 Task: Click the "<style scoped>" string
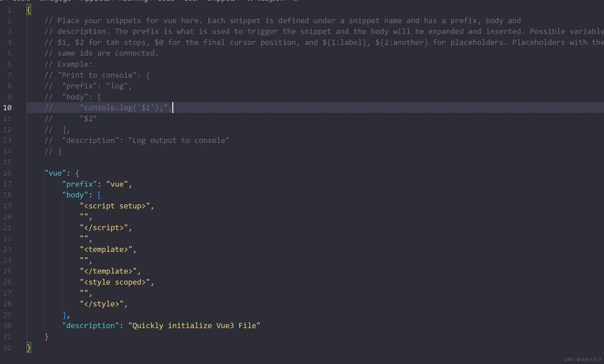click(x=115, y=282)
